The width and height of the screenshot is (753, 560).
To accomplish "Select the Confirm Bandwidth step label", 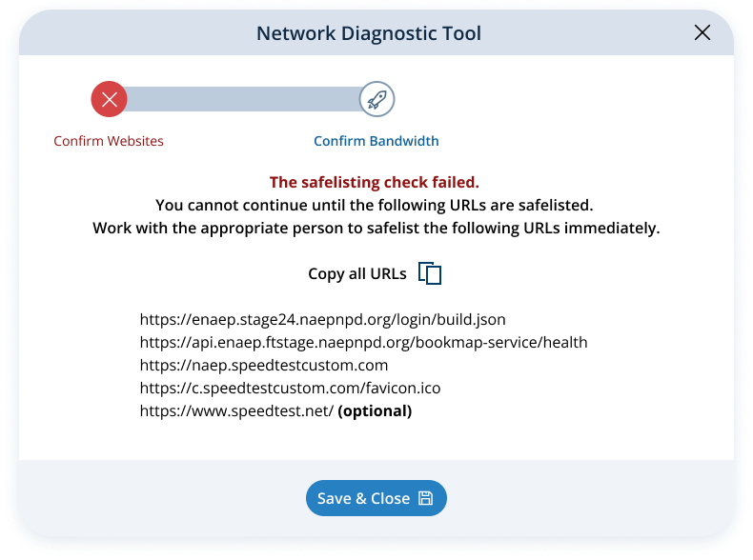I will coord(376,141).
